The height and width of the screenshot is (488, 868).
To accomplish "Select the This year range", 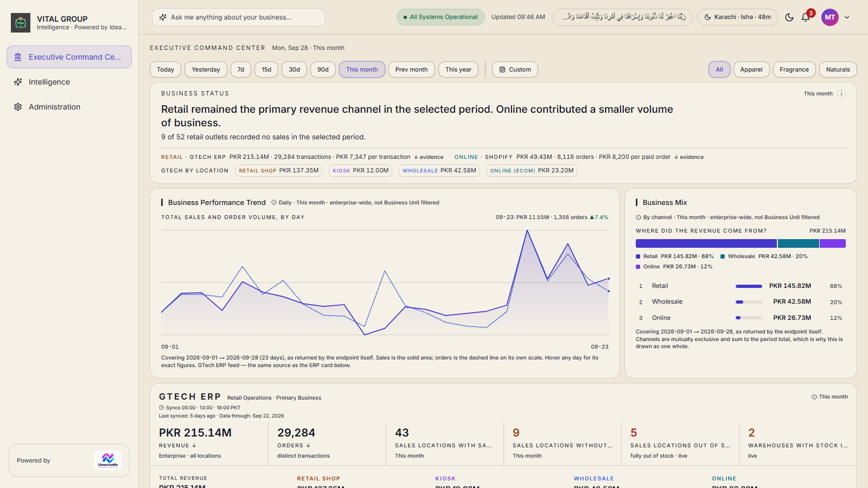I will coord(458,69).
